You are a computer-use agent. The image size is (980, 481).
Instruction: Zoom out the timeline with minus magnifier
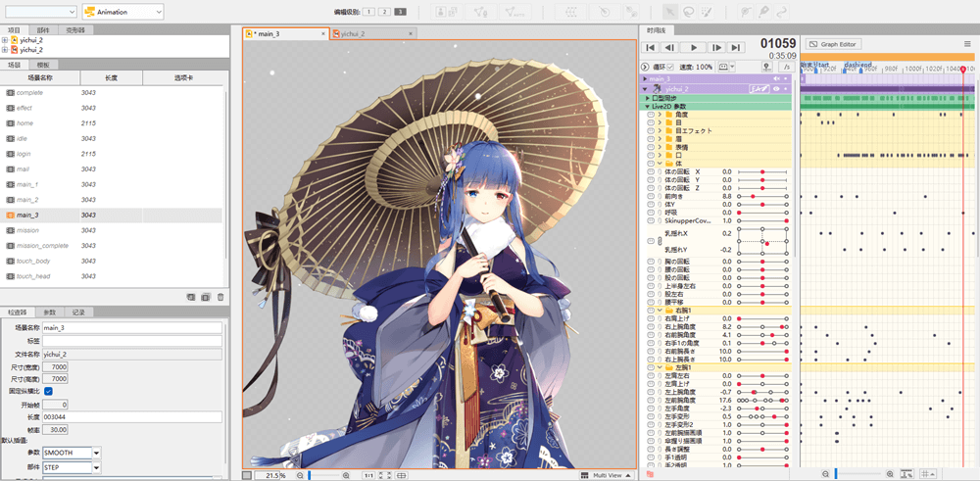point(826,475)
